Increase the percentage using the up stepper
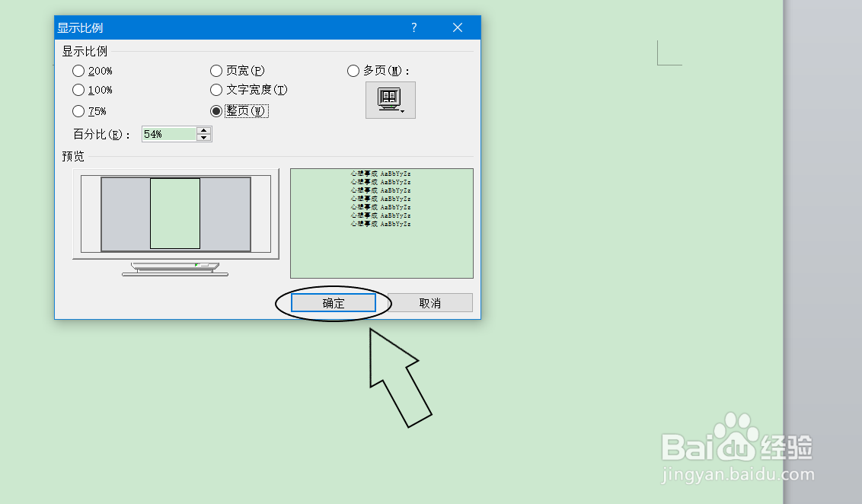The height and width of the screenshot is (504, 862). [x=203, y=129]
